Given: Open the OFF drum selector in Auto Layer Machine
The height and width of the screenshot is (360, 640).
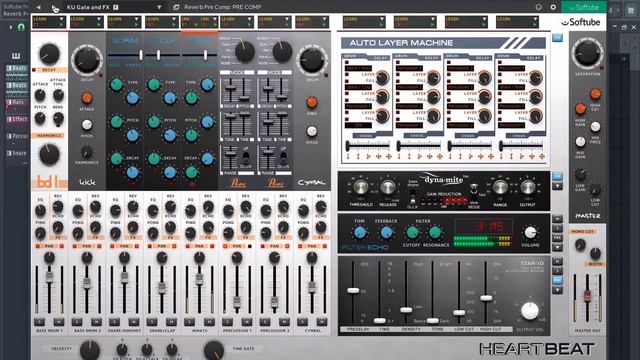Looking at the screenshot, I should [x=358, y=125].
